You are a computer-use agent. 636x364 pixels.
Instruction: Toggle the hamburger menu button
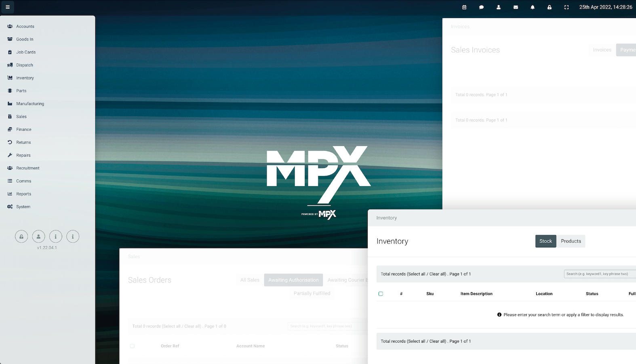click(x=7, y=7)
